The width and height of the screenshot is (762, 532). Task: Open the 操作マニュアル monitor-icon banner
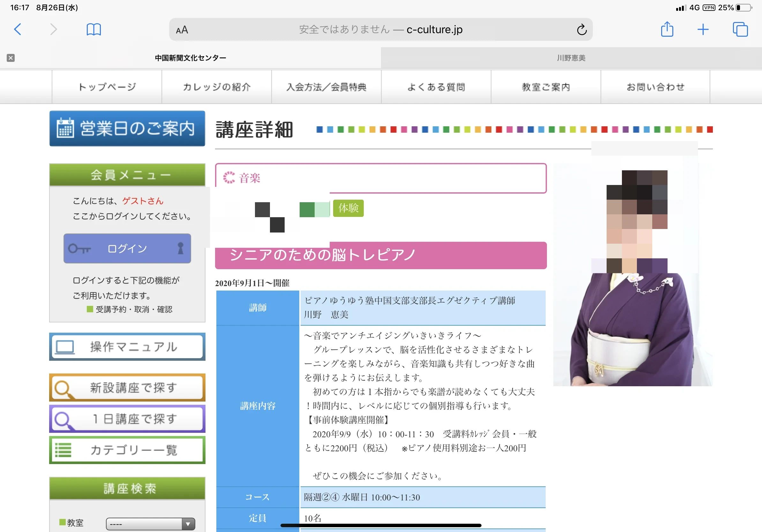click(127, 347)
